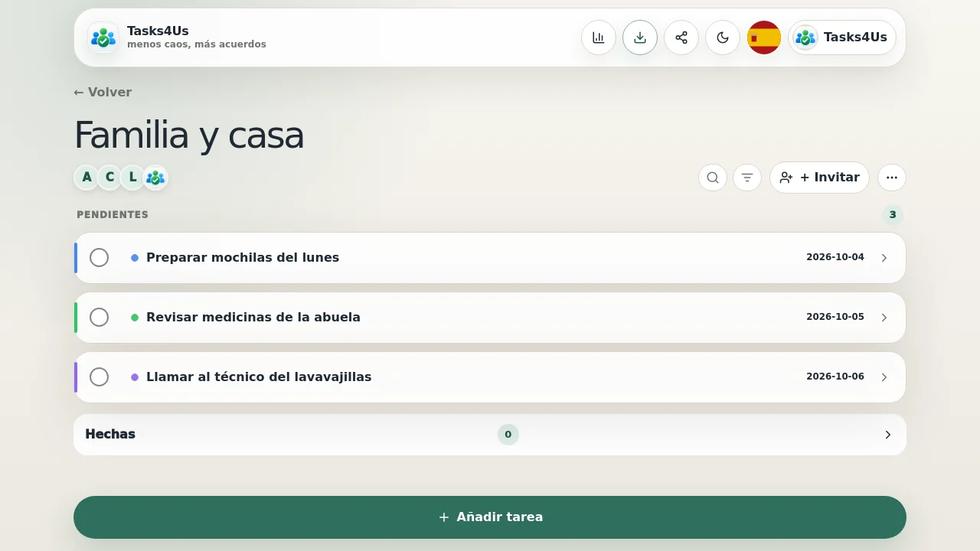Click the Invitar button
The width and height of the screenshot is (980, 551).
[819, 178]
